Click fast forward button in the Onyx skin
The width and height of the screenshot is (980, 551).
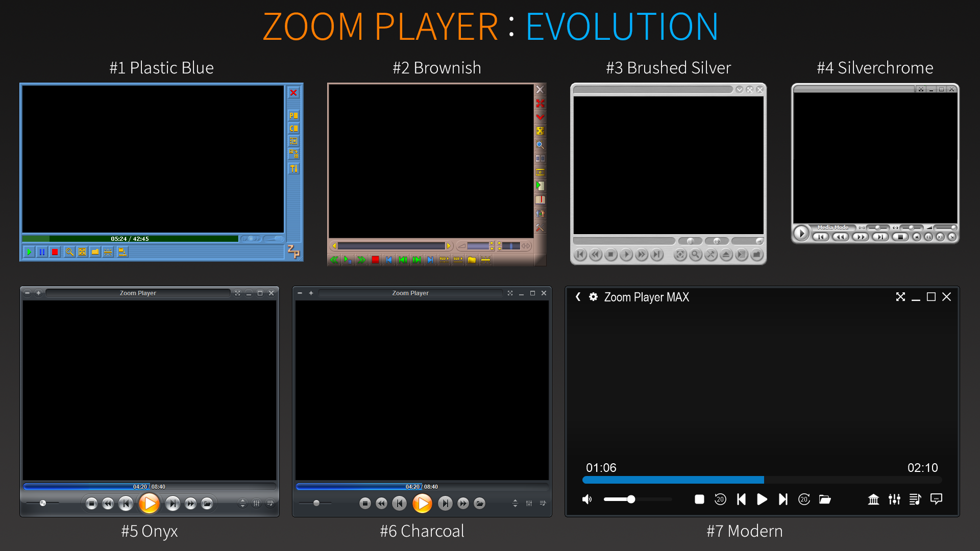click(190, 504)
